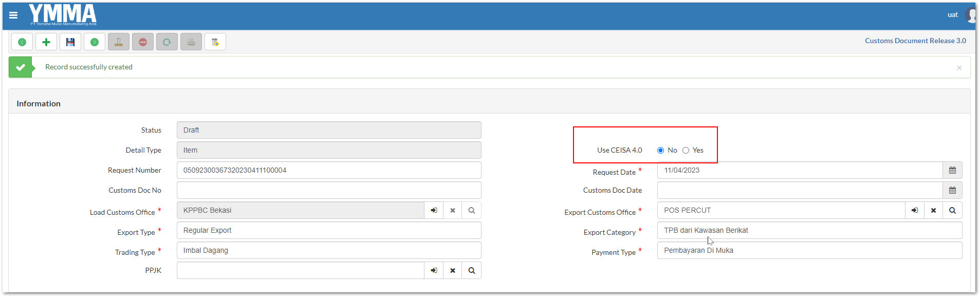Save record with floppy disk icon
Image resolution: width=980 pixels, height=297 pixels.
pos(70,42)
